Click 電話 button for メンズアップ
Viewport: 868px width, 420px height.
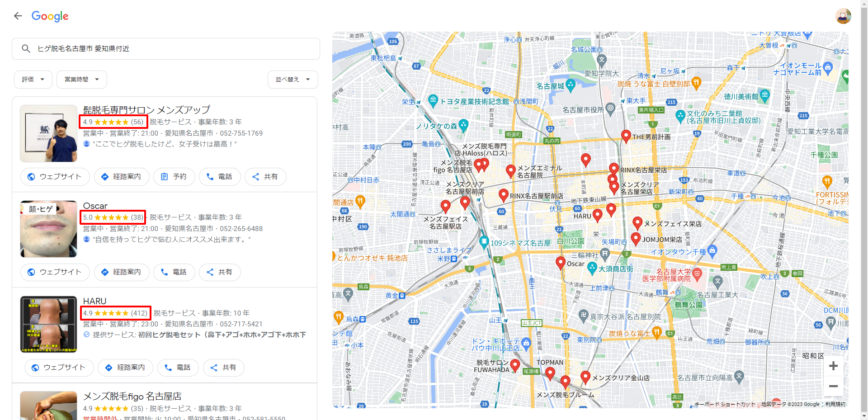[x=220, y=177]
